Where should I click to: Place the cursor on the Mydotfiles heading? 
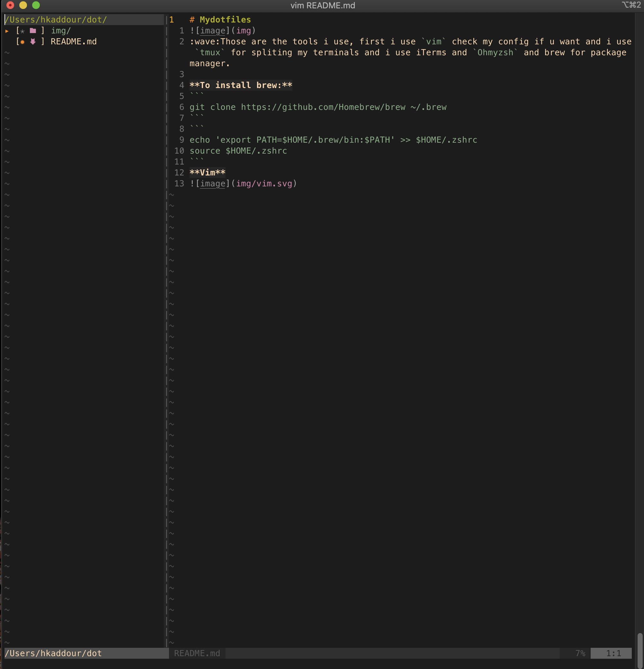tap(225, 20)
